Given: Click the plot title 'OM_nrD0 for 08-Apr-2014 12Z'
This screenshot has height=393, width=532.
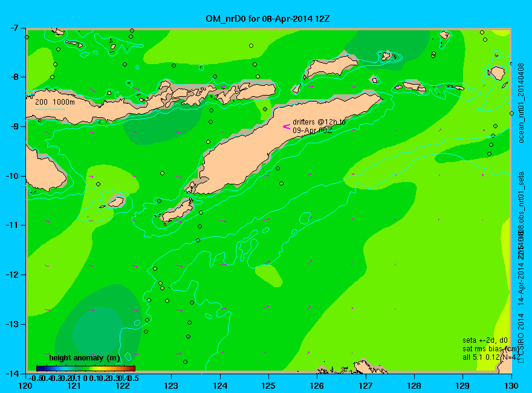Looking at the screenshot, I should pyautogui.click(x=267, y=18).
